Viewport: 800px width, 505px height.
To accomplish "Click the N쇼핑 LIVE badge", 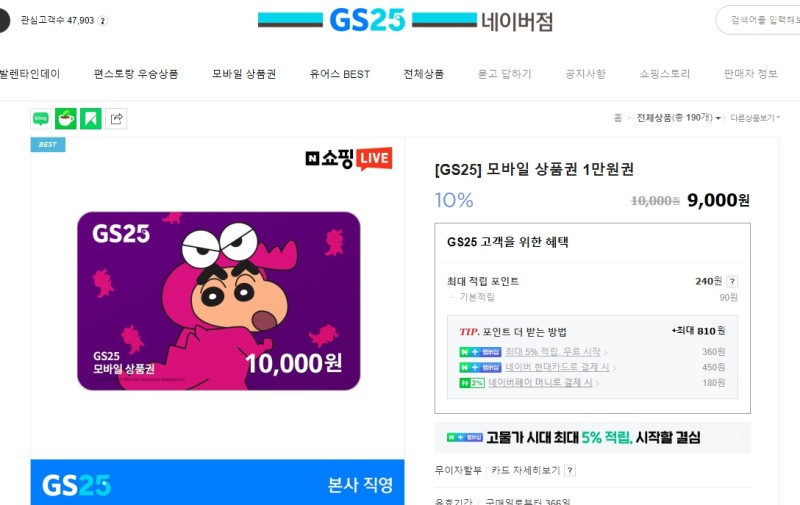I will coord(349,159).
